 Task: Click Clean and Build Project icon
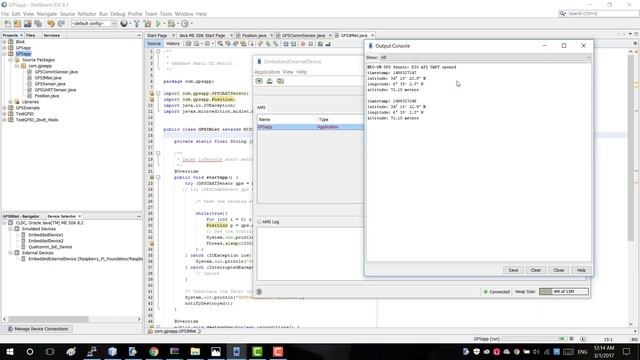click(x=147, y=24)
